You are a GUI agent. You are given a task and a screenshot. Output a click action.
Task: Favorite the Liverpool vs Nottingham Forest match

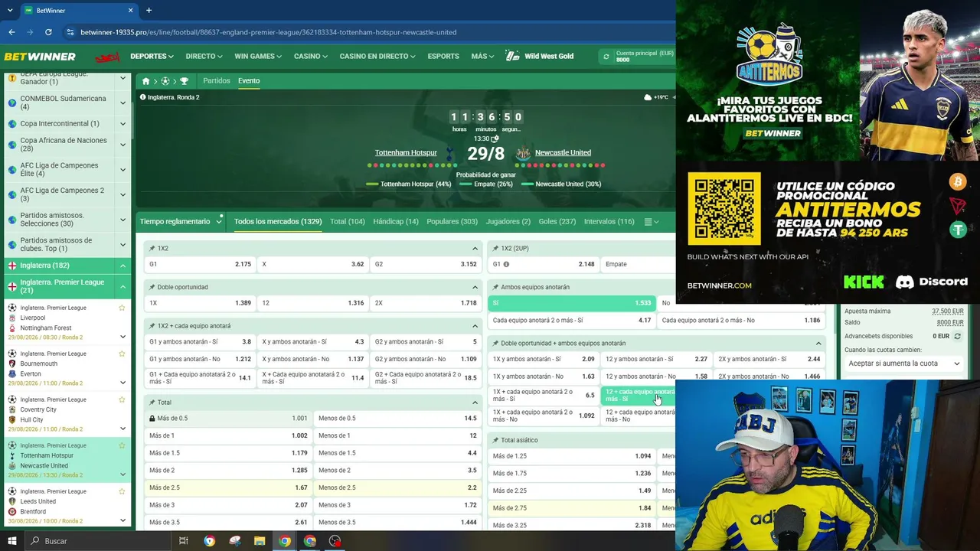point(122,308)
